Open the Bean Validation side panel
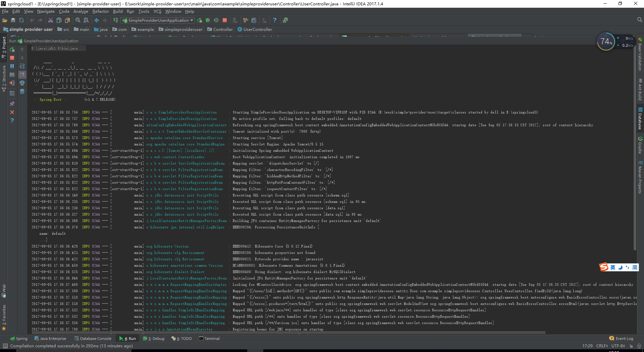The height and width of the screenshot is (352, 644). coord(640,55)
